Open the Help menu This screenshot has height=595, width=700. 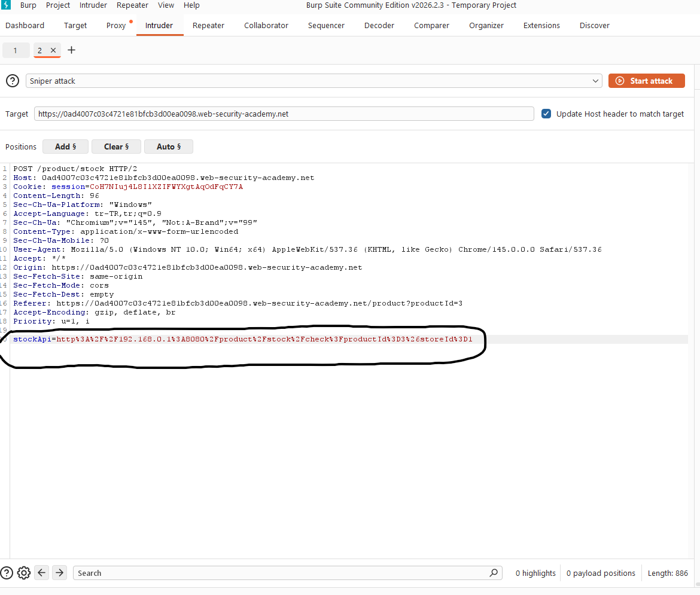(191, 5)
